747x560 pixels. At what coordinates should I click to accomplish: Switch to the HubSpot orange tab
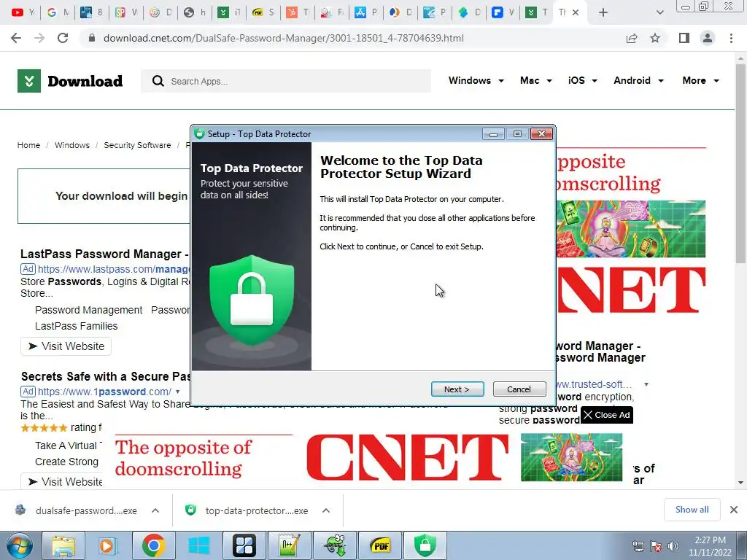click(298, 12)
